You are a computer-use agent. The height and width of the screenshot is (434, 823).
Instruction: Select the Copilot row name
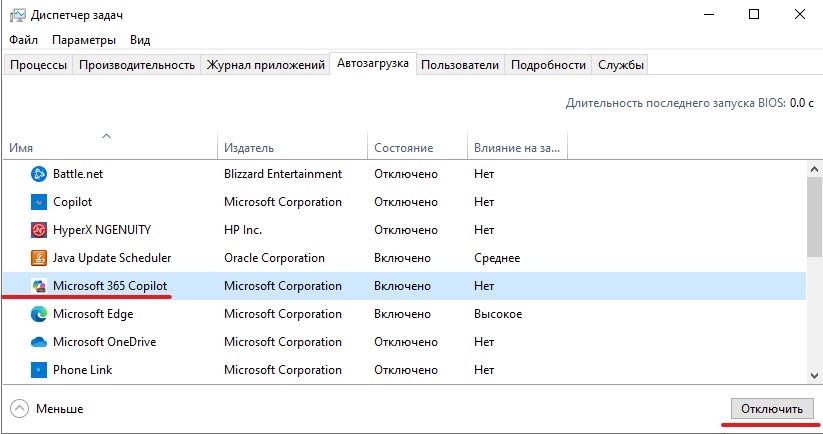click(72, 202)
